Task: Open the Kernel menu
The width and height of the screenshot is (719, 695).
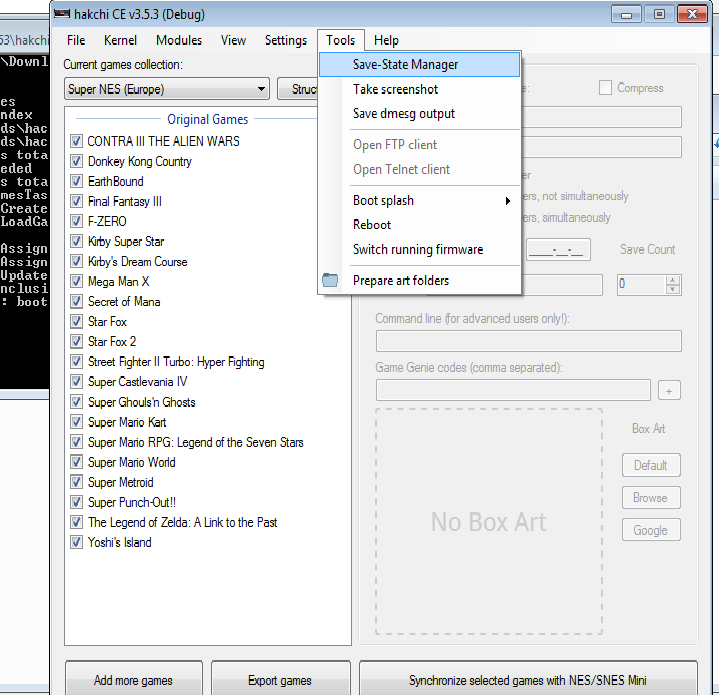Action: pos(120,40)
